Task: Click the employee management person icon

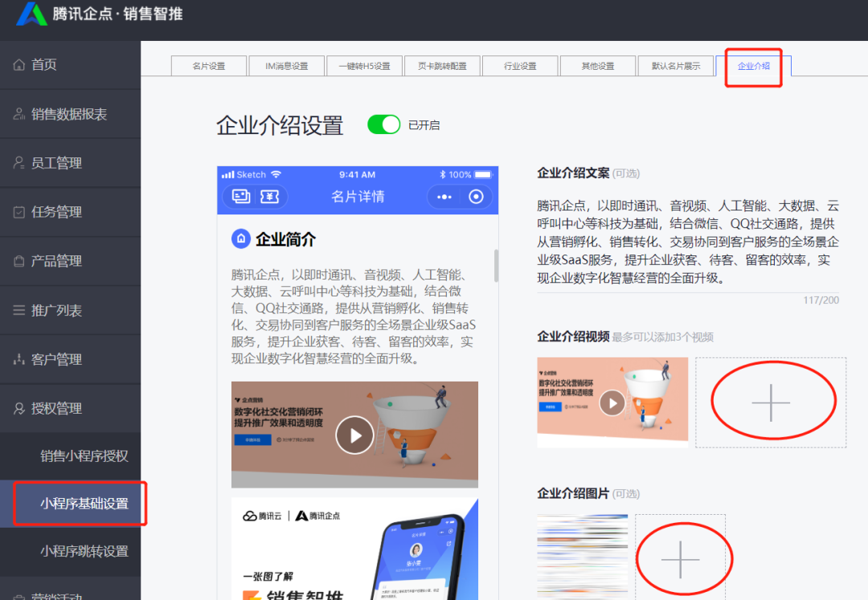Action: tap(18, 162)
